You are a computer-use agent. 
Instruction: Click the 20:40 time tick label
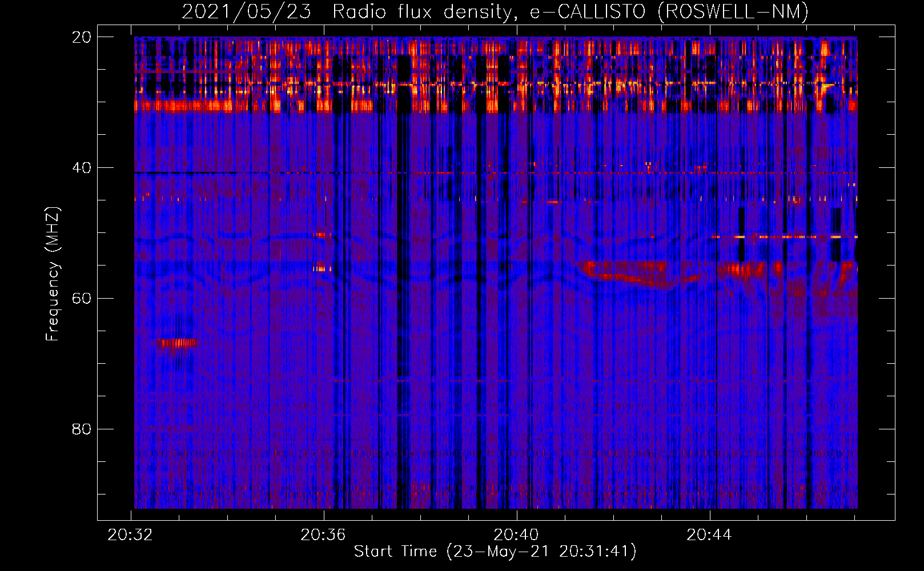pos(516,535)
